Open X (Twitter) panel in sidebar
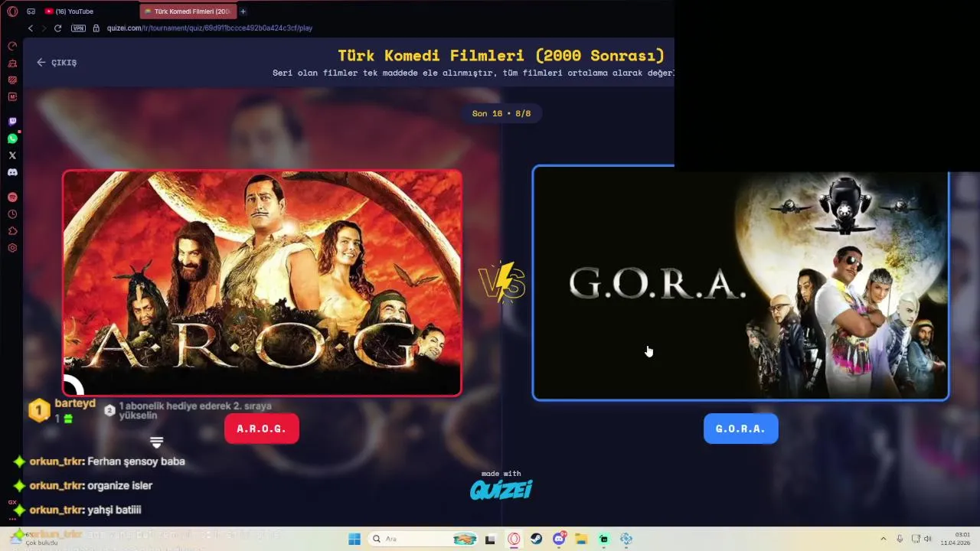 click(12, 155)
